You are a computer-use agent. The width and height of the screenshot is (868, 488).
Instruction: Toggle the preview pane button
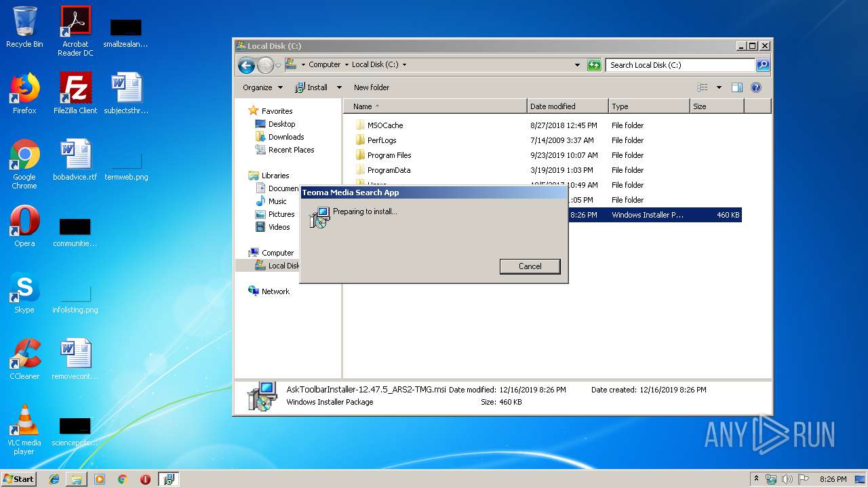pos(737,87)
